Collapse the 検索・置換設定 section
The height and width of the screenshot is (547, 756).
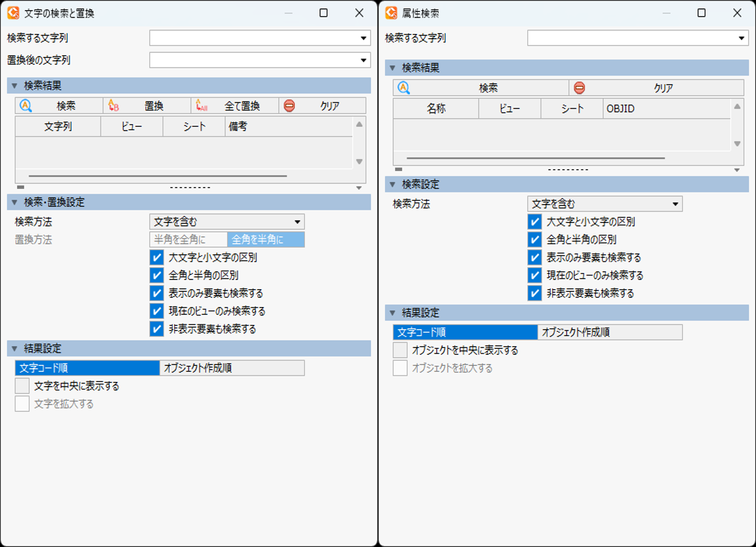14,202
